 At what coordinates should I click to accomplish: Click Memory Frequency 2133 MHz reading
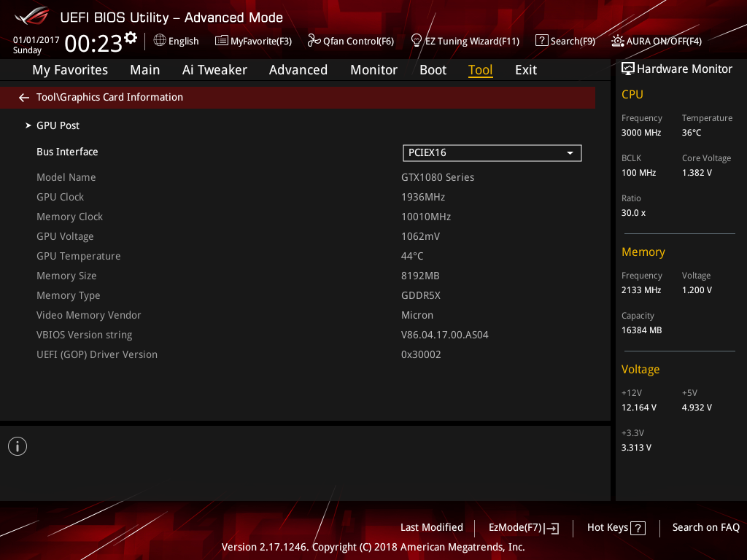[641, 290]
